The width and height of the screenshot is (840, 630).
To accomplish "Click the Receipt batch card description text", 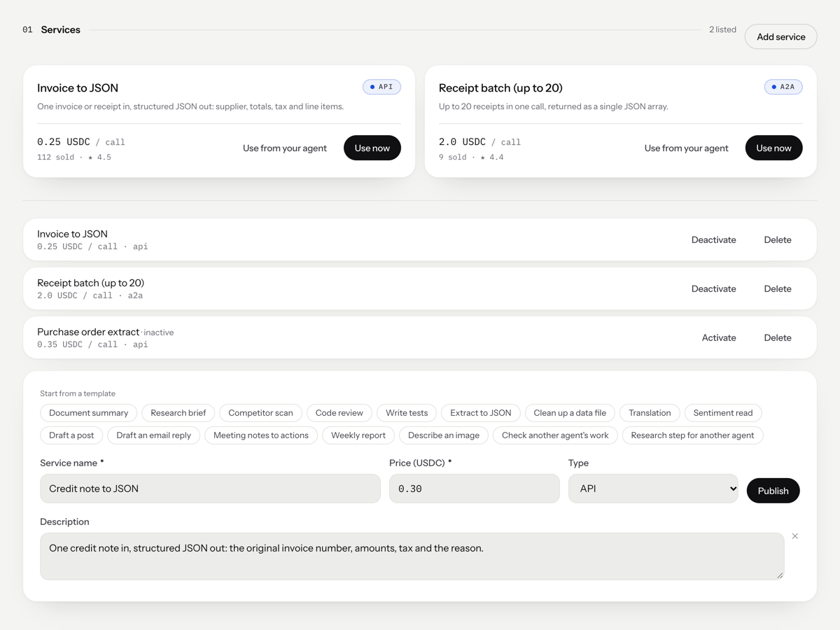I will (x=554, y=106).
